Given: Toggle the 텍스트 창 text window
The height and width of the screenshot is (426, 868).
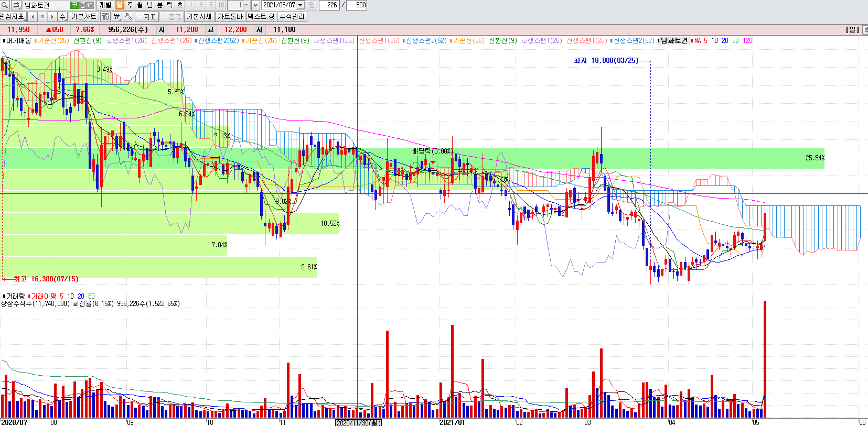Looking at the screenshot, I should point(261,17).
